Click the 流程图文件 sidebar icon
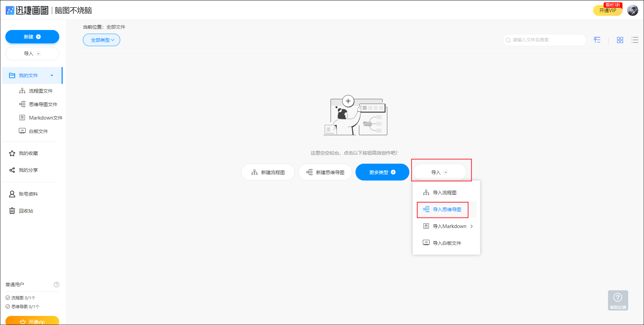 tap(22, 91)
